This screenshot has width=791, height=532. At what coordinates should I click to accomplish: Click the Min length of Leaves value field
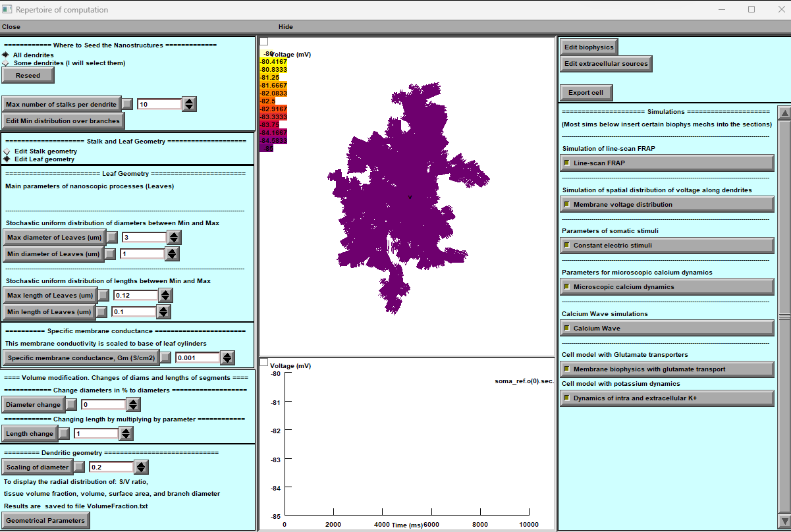pos(134,312)
